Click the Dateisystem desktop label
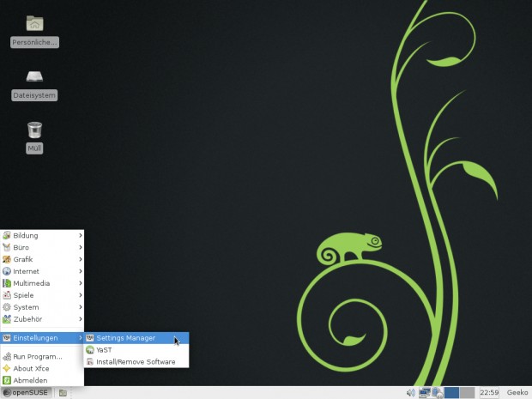532x399 pixels. 34,95
